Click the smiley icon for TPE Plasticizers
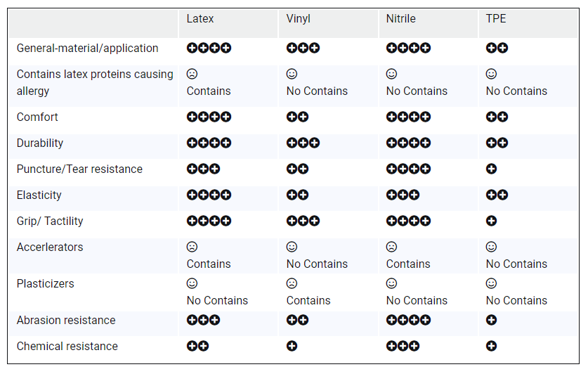The image size is (588, 374). click(491, 283)
